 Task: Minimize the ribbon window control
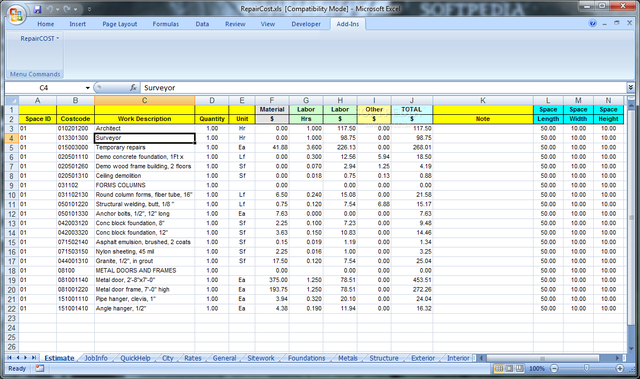pyautogui.click(x=604, y=24)
